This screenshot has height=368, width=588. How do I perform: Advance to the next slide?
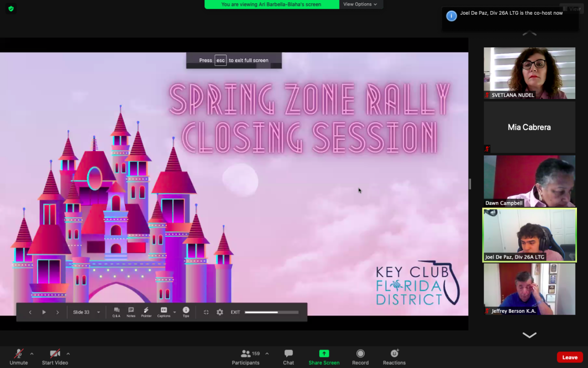pos(57,312)
